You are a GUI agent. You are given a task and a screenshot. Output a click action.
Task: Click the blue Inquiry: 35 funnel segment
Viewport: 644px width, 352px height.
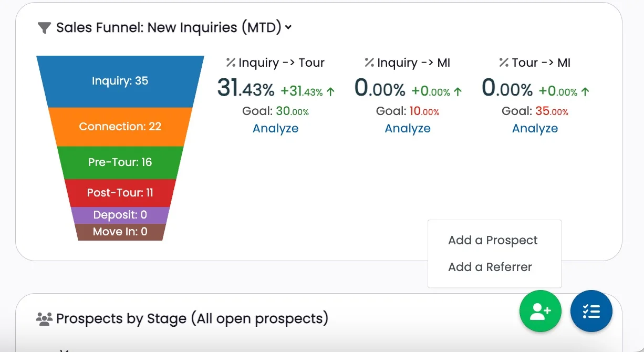(x=120, y=81)
